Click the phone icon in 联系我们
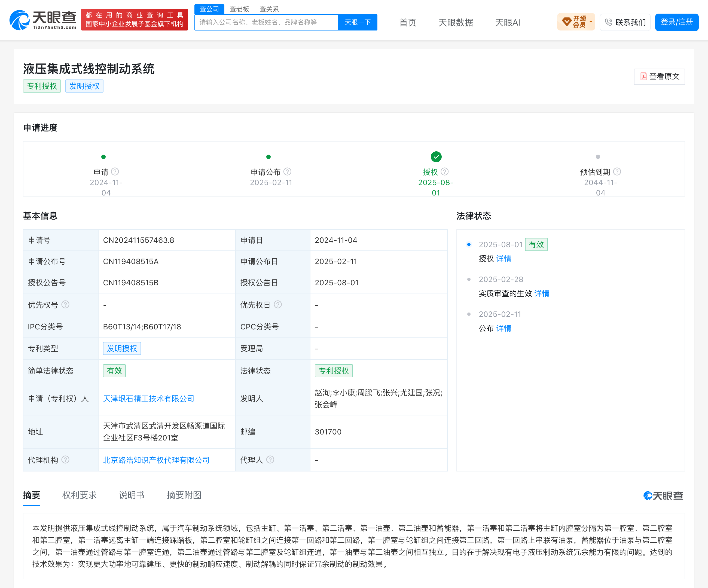This screenshot has height=588, width=708. (x=608, y=22)
